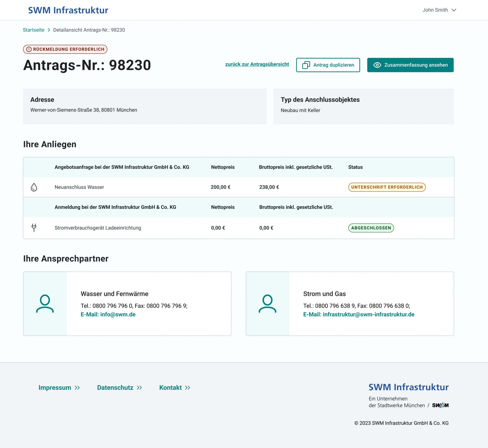488x448 pixels.
Task: Click the warning icon in Rückmeldung badge
Action: point(29,49)
